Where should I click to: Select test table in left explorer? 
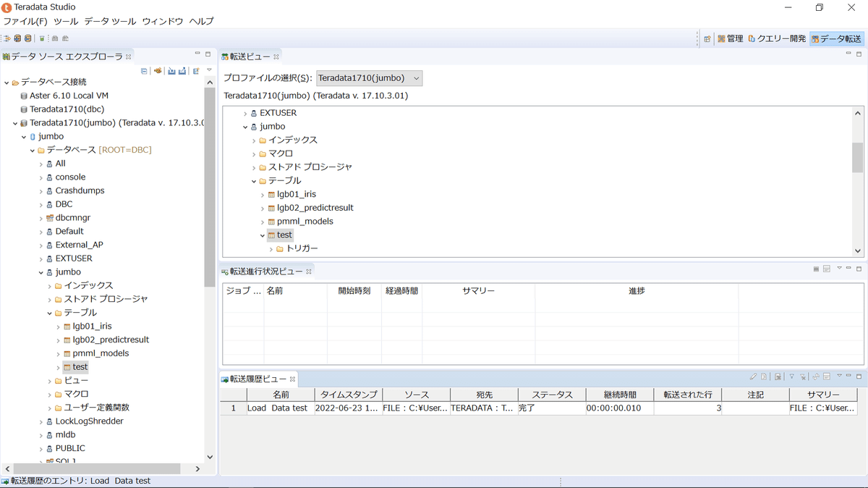click(80, 367)
